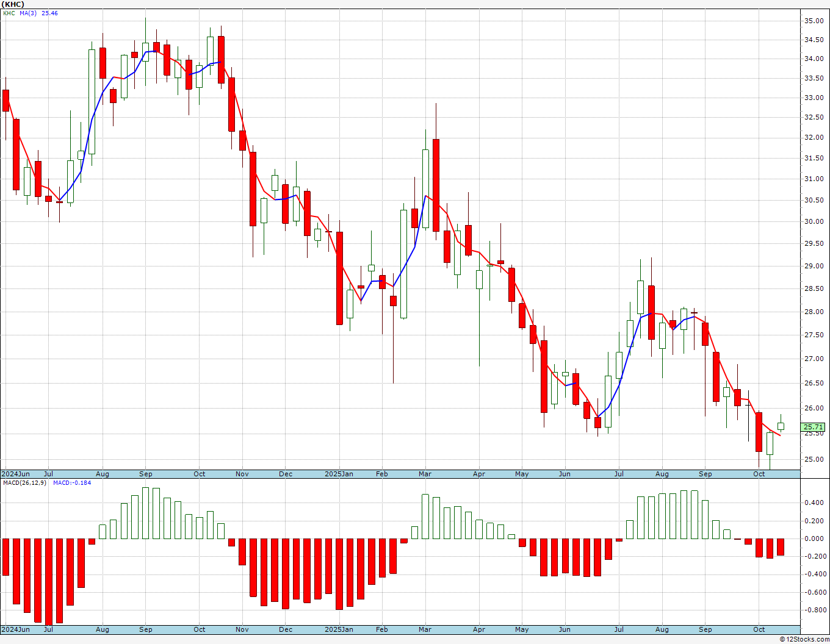
Task: Click Nov on the MACD panel time axis
Action: [242, 629]
